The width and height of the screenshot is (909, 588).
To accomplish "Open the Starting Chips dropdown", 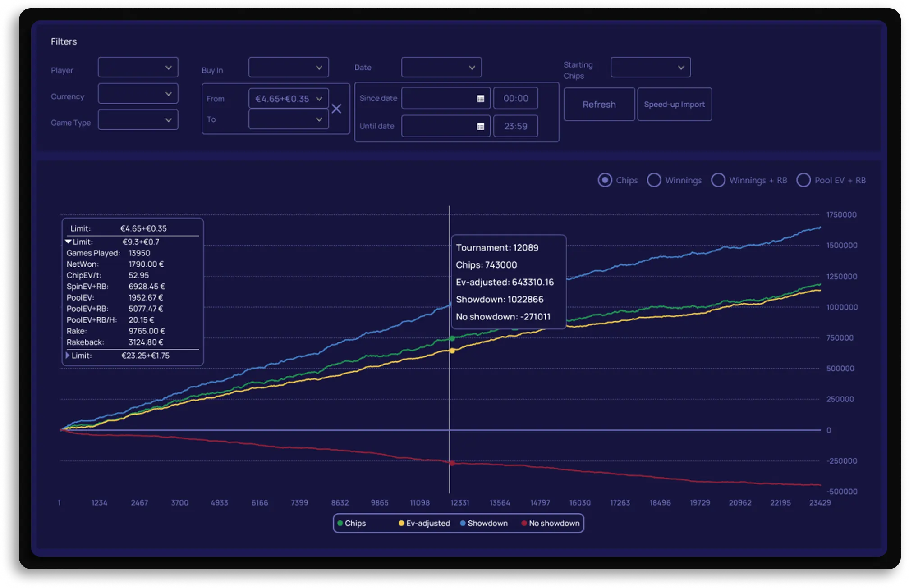I will (x=650, y=68).
